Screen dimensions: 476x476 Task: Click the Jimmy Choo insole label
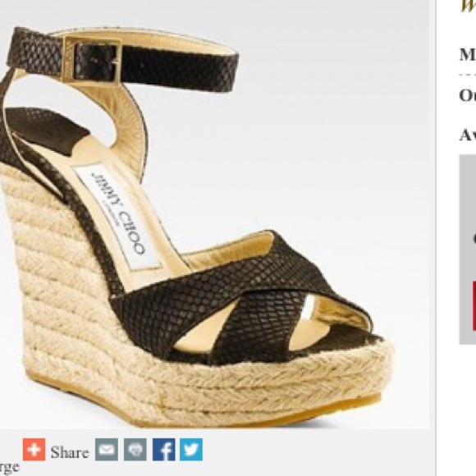tap(118, 216)
